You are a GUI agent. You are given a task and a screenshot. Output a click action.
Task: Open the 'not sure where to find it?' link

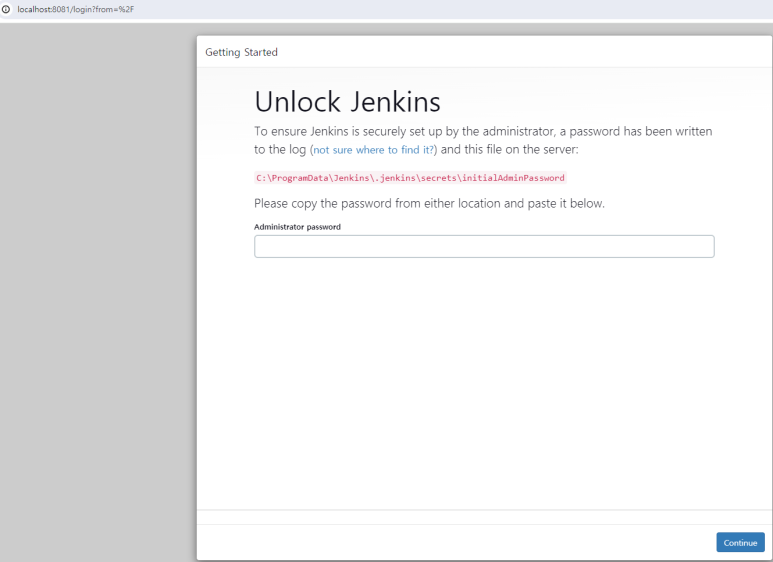click(373, 150)
